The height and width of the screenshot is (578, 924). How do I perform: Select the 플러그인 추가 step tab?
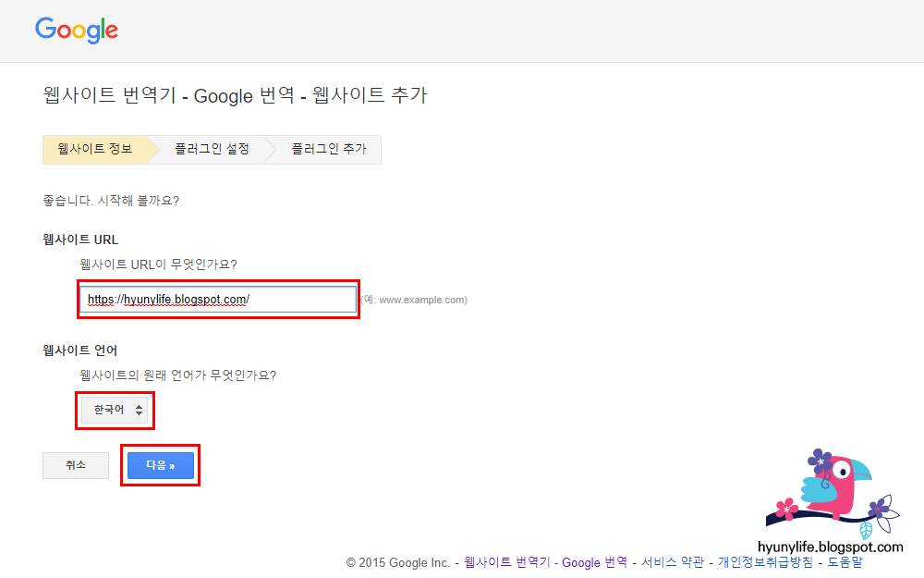coord(329,149)
